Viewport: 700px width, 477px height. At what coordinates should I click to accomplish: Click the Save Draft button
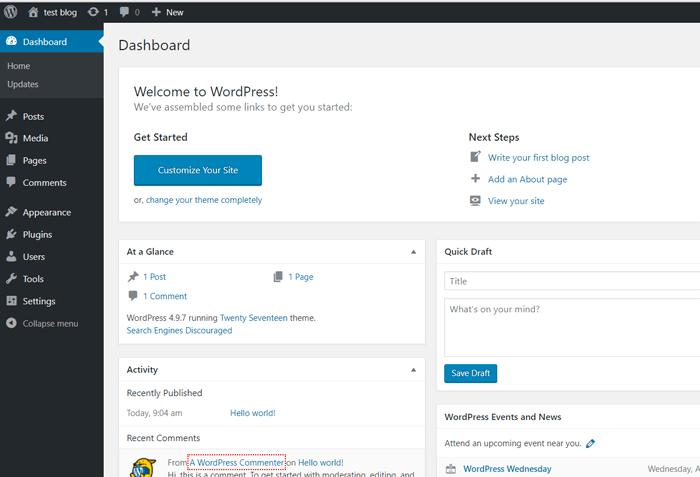click(x=471, y=373)
